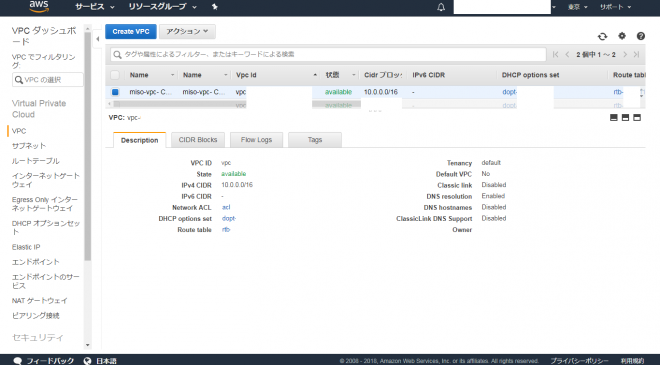Click VPC ダッシュボード sidebar heading
660x365 pixels.
[44, 36]
